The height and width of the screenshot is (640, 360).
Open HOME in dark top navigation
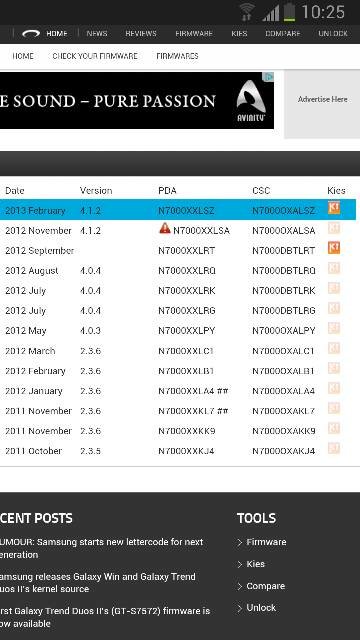pyautogui.click(x=57, y=34)
